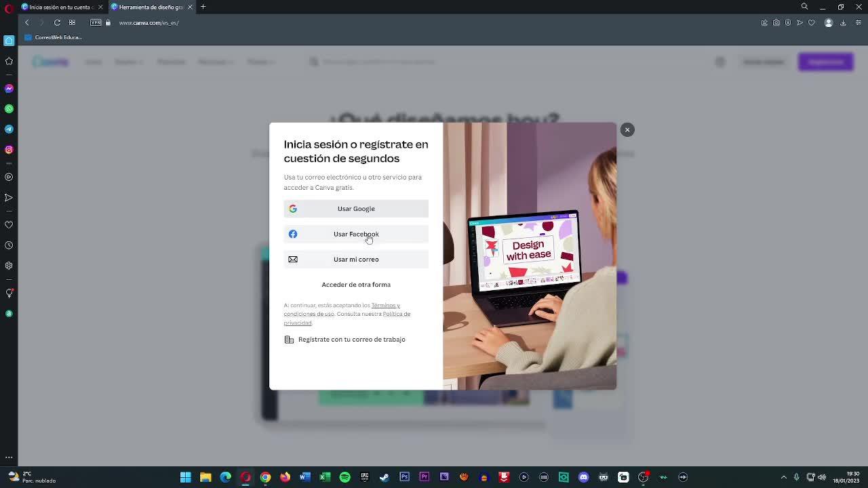Toggle the VPN badge in address bar
The image size is (868, 488).
(x=96, y=22)
